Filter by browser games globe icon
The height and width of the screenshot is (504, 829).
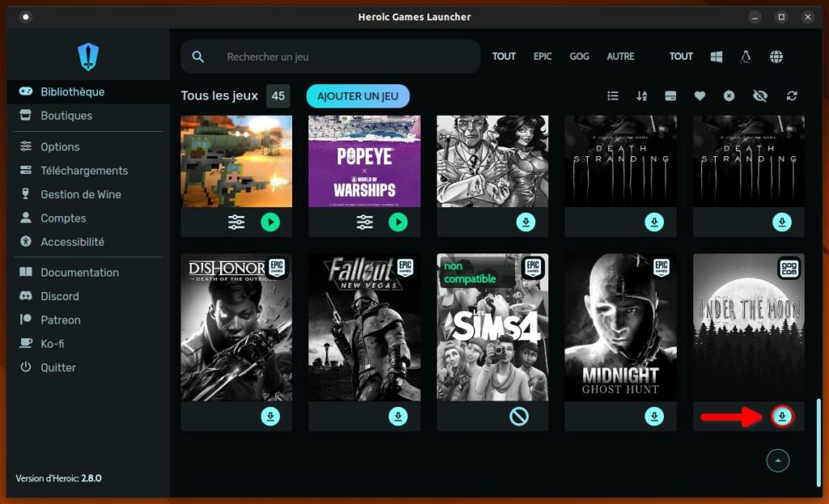coord(776,57)
